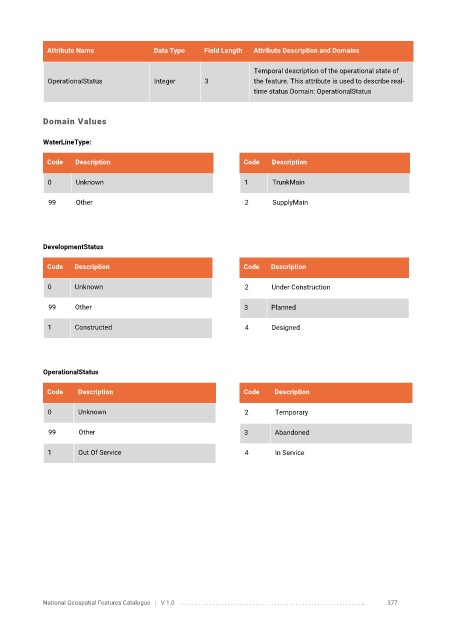Click the Domain Values heading
The width and height of the screenshot is (452, 640).
pyautogui.click(x=74, y=121)
